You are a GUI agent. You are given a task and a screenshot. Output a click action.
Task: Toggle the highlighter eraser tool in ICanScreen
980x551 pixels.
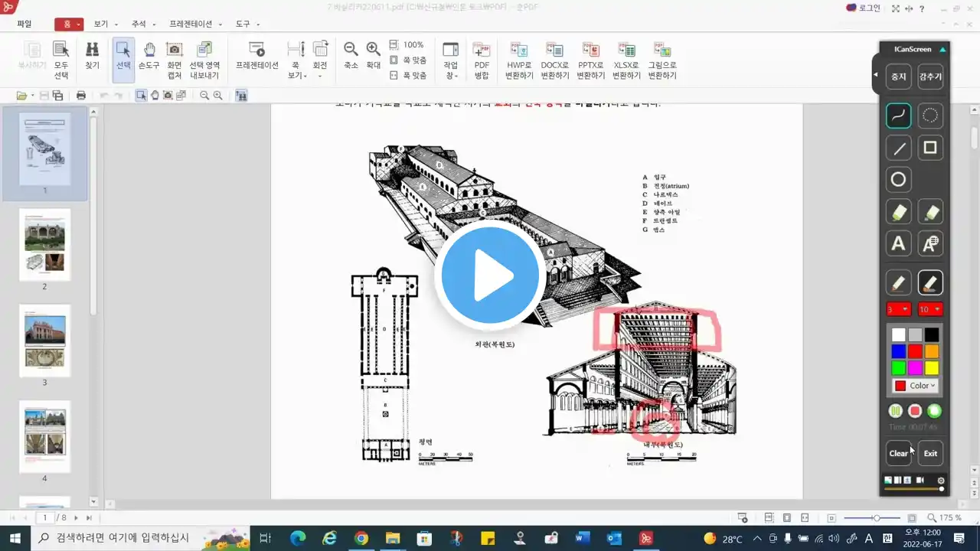pos(930,212)
